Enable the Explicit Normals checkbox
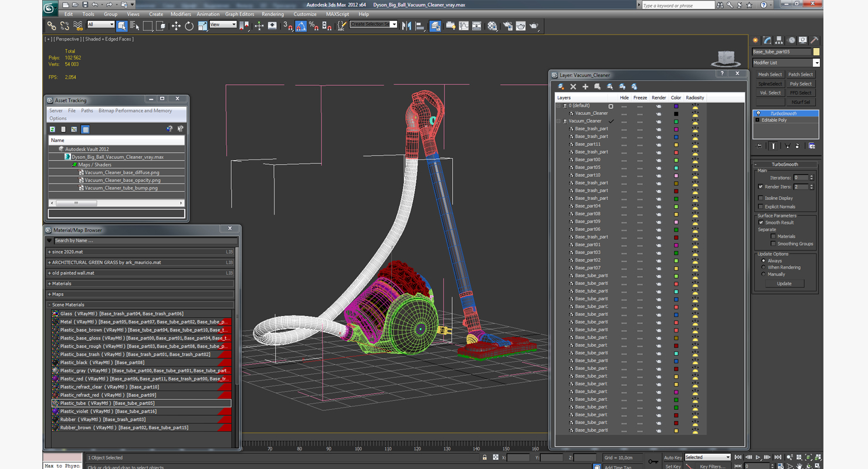 [x=761, y=206]
